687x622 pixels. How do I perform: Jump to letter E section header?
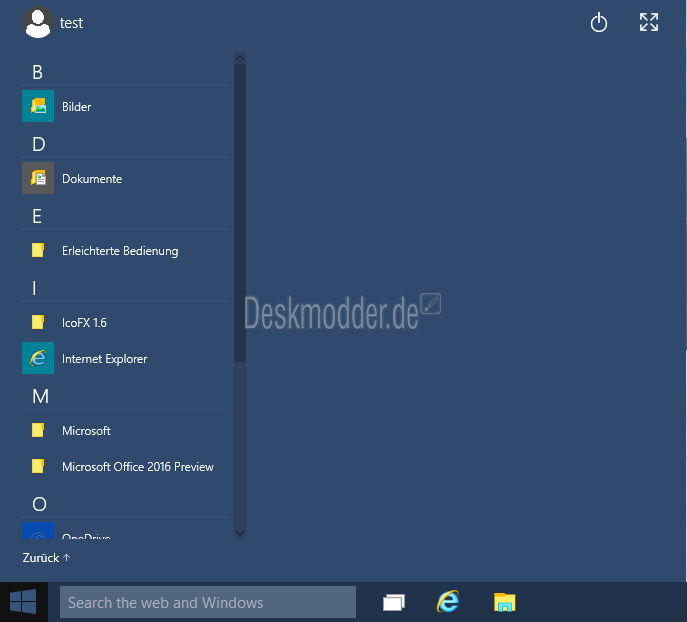click(x=37, y=216)
